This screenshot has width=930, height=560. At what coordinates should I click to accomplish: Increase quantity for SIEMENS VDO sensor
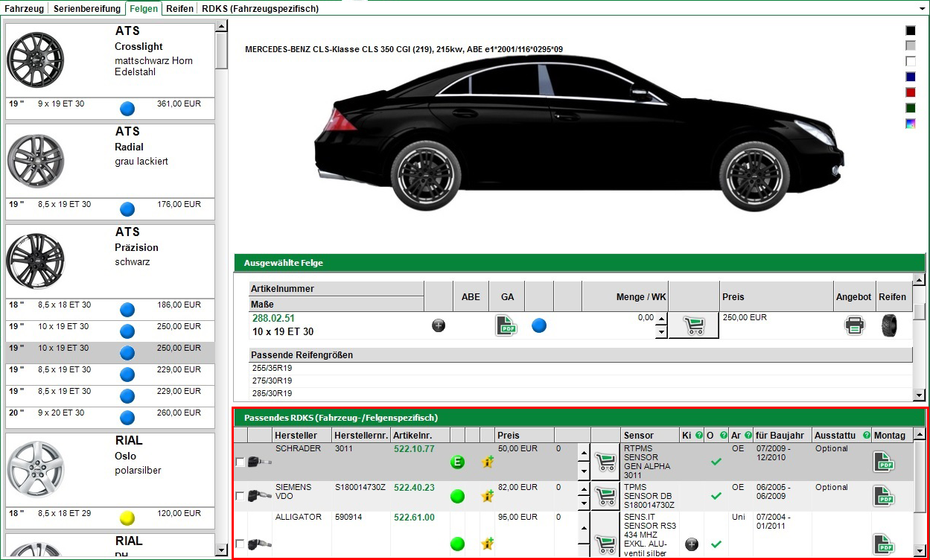coord(584,489)
